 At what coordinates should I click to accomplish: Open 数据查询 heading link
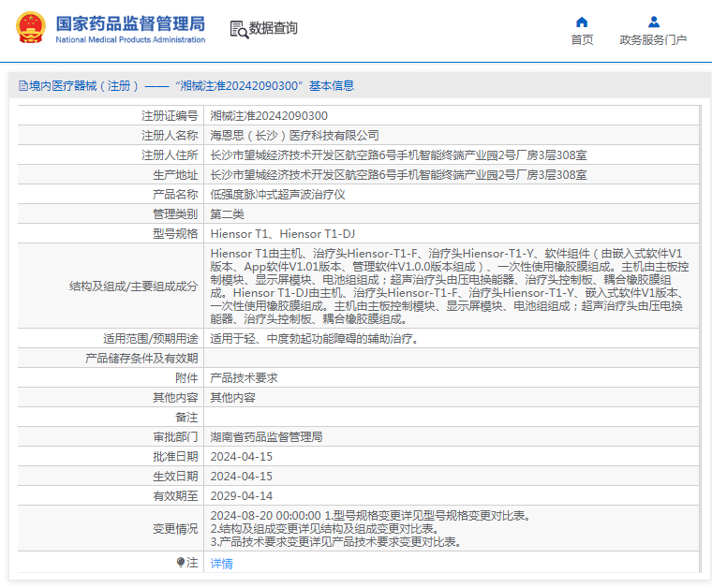273,28
